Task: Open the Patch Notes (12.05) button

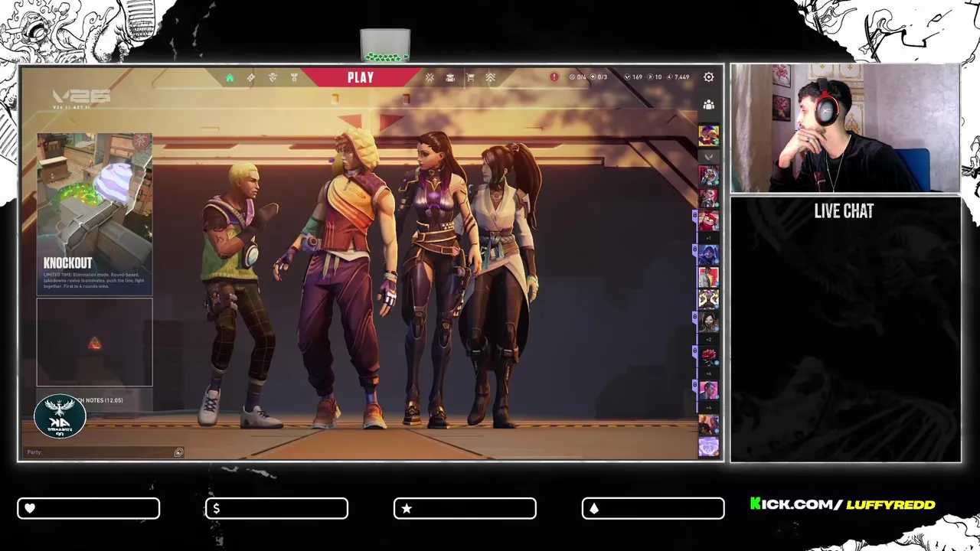Action: tap(95, 400)
